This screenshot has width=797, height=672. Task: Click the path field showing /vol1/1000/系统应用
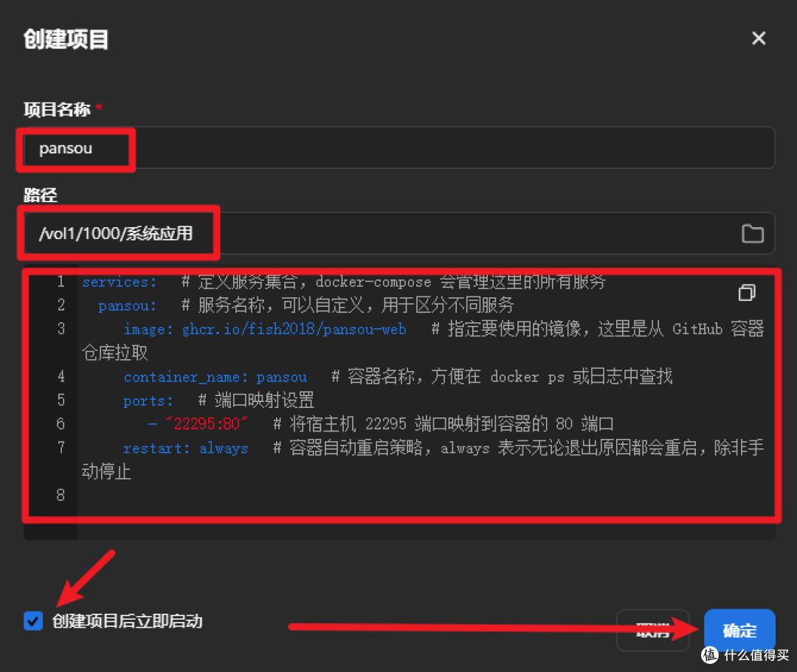pos(118,233)
